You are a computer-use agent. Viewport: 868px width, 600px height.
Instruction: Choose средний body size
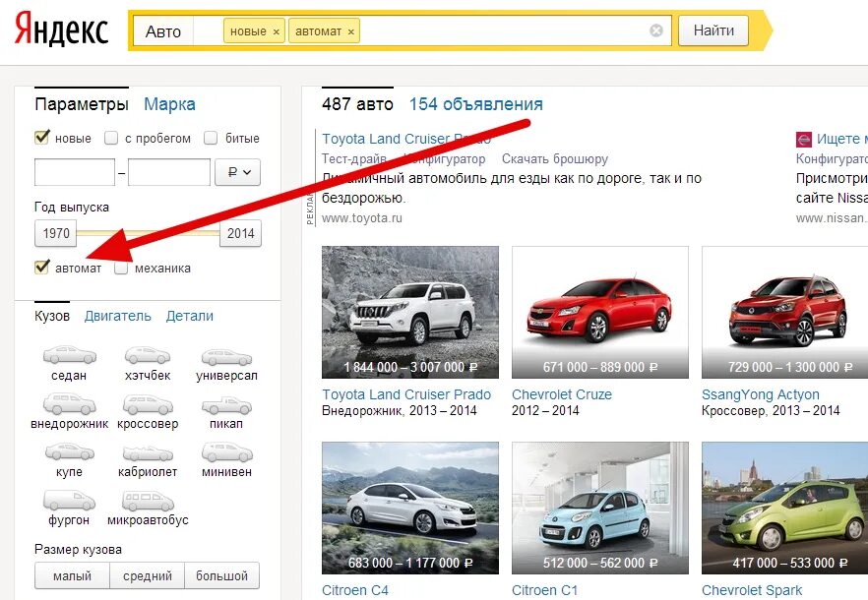148,575
